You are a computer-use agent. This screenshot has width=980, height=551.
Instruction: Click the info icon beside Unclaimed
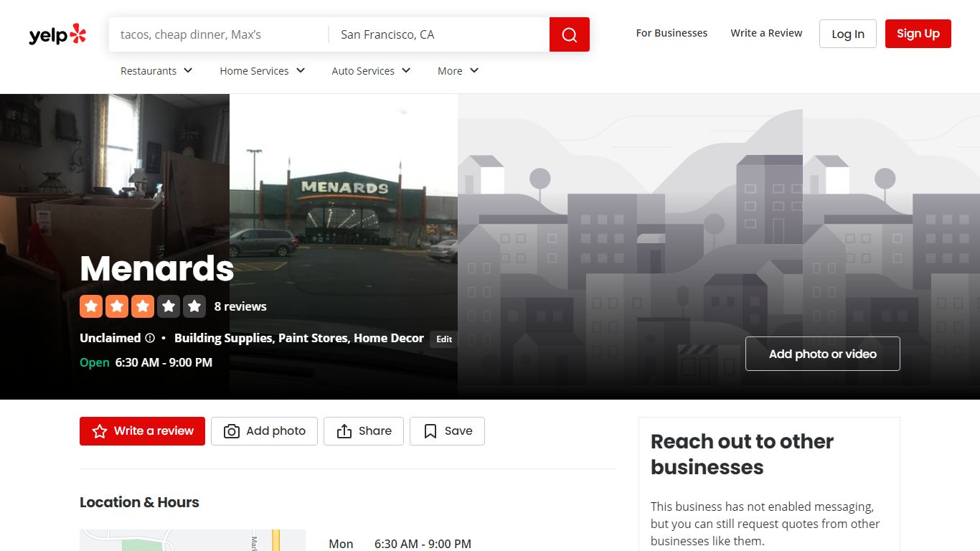[x=150, y=338]
